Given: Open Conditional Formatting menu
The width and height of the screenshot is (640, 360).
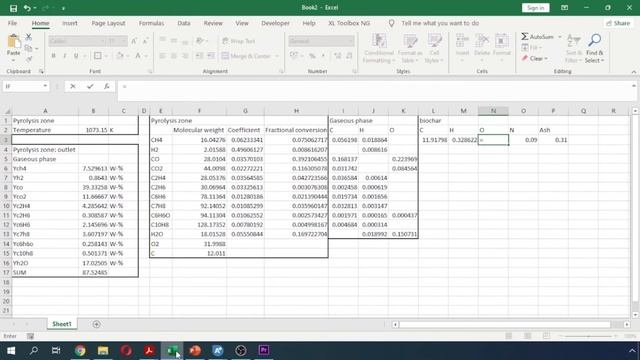Looking at the screenshot, I should tap(379, 48).
